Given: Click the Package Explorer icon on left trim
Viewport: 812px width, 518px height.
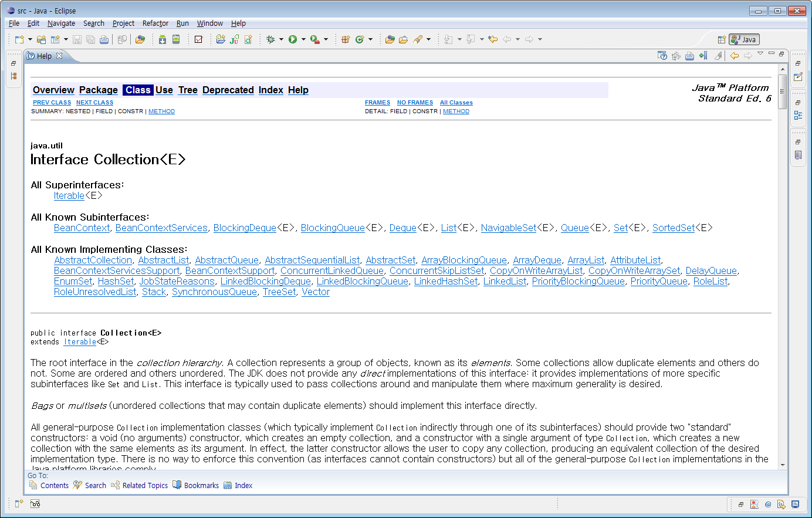Looking at the screenshot, I should (x=13, y=76).
